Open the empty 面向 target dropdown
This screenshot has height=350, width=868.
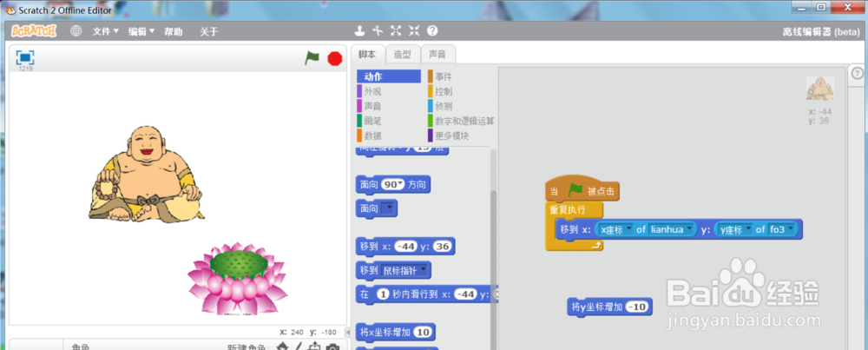coord(390,208)
